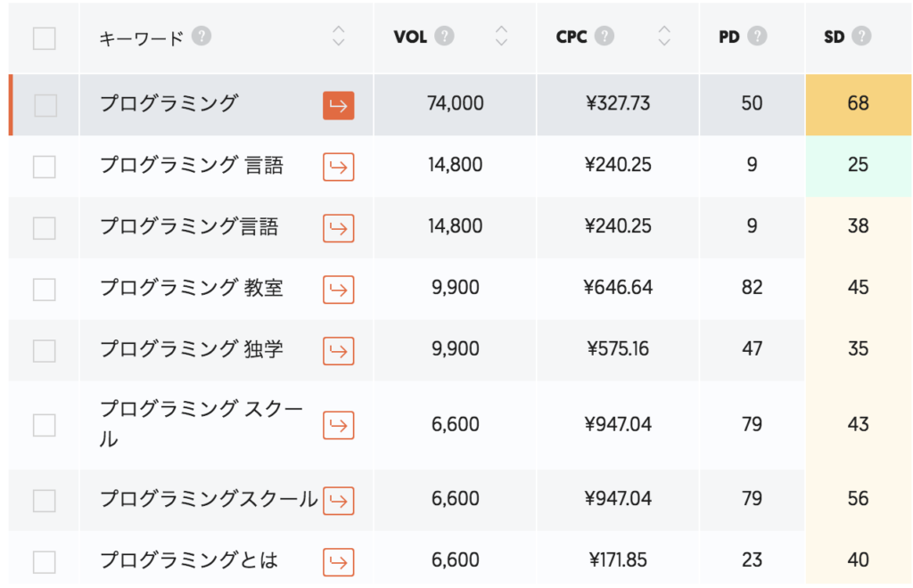Toggle the select-all header checkbox

(44, 38)
